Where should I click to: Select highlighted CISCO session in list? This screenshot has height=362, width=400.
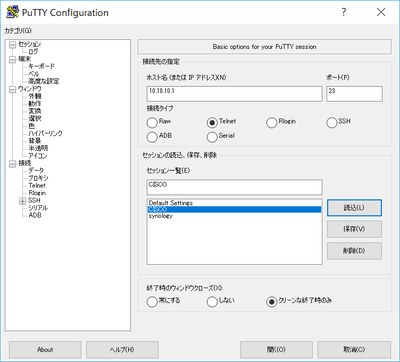(x=234, y=209)
